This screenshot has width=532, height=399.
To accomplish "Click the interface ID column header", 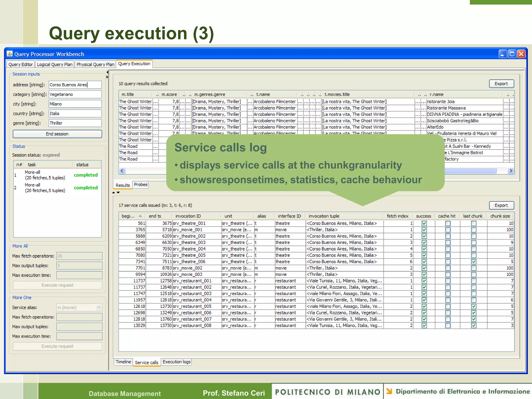I will pos(290,216).
